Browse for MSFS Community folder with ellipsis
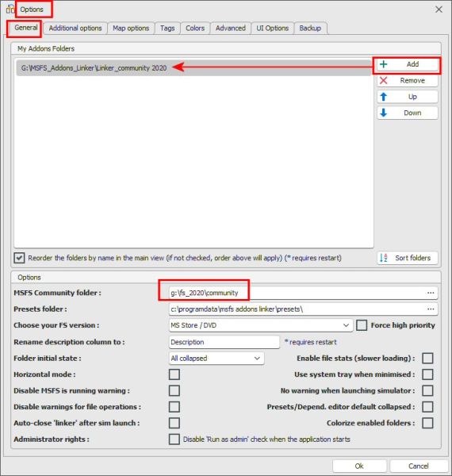 tap(431, 293)
